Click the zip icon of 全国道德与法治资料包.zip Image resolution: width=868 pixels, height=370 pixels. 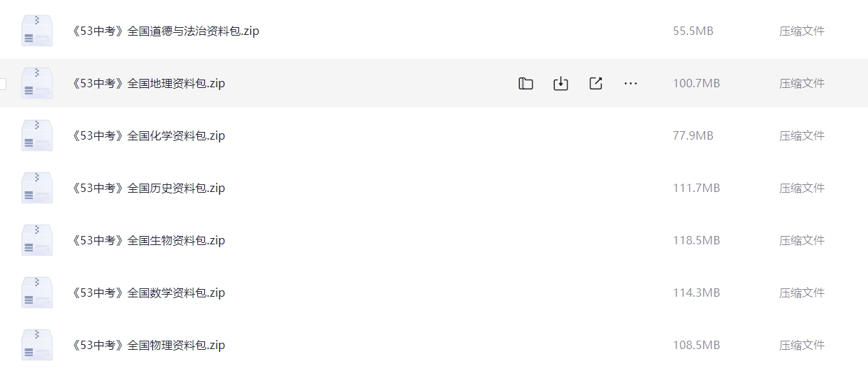(37, 31)
